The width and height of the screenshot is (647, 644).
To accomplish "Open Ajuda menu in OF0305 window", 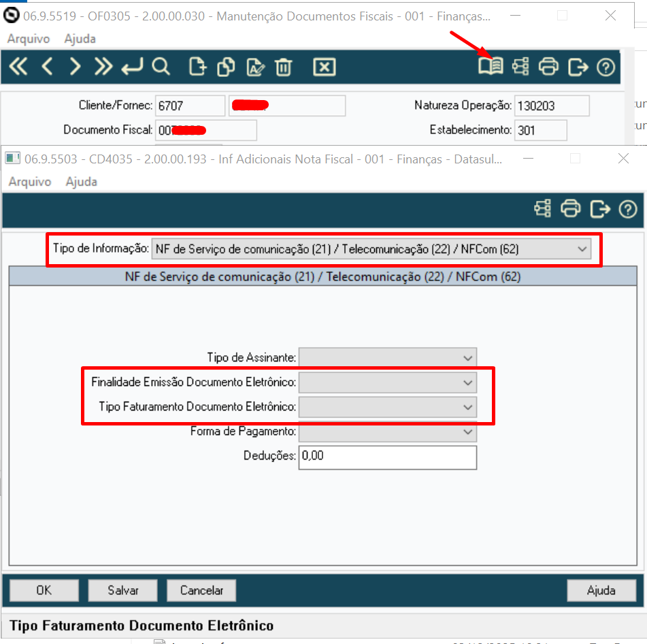I will click(x=80, y=39).
